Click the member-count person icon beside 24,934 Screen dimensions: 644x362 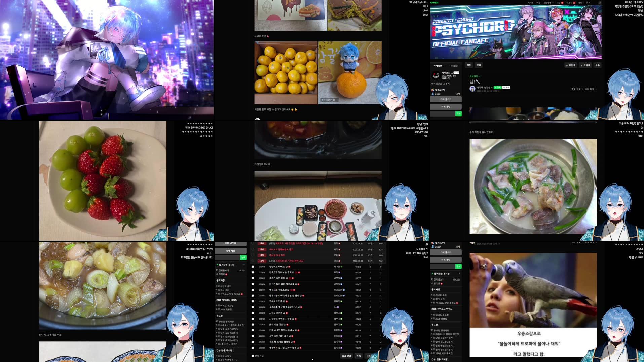[432, 94]
